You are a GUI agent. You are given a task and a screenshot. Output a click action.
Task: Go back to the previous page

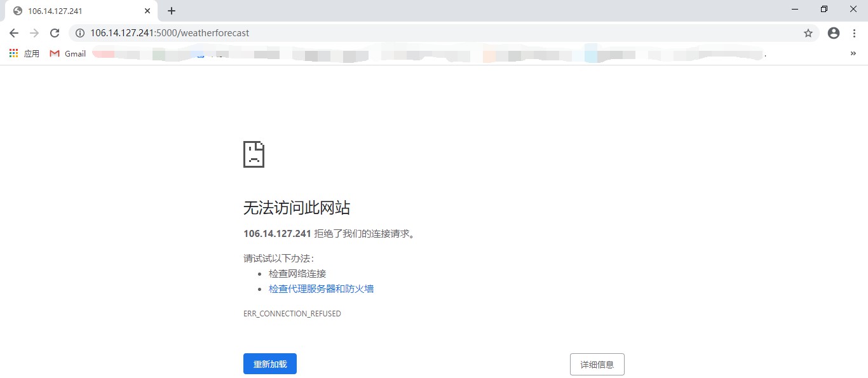pyautogui.click(x=14, y=33)
